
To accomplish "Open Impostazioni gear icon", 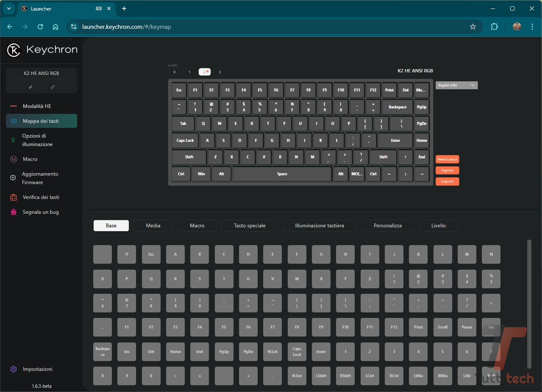I will point(13,369).
